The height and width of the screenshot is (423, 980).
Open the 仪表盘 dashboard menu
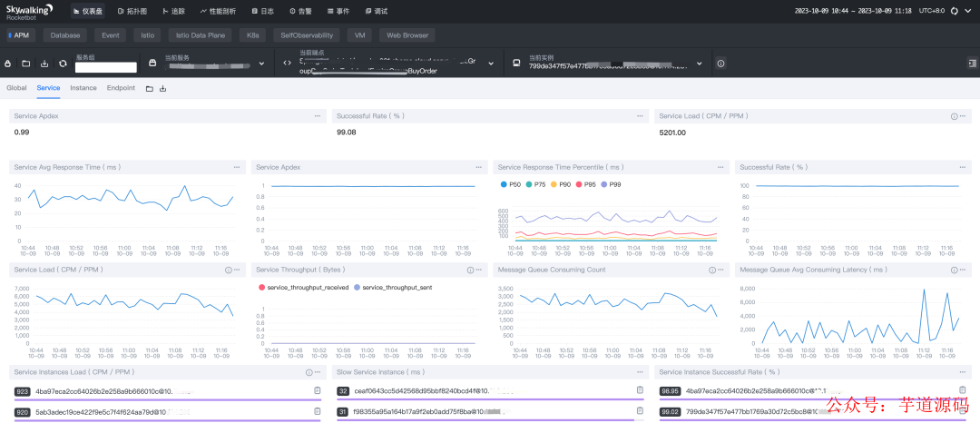click(87, 11)
